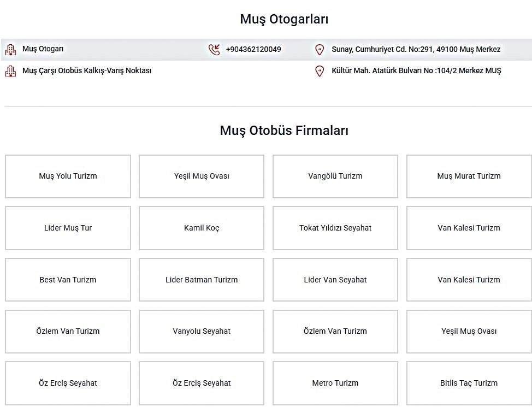532x407 pixels.
Task: Open the Muş Otogarı station name
Action: (x=43, y=49)
